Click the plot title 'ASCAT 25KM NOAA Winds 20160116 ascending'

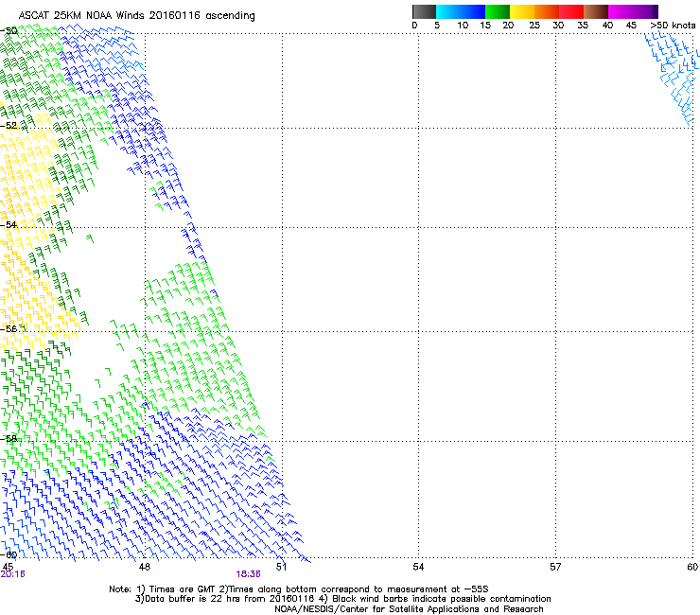136,16
